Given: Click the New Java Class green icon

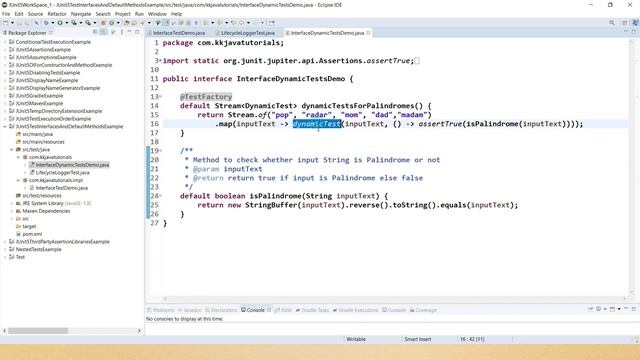Looking at the screenshot, I should [111, 23].
